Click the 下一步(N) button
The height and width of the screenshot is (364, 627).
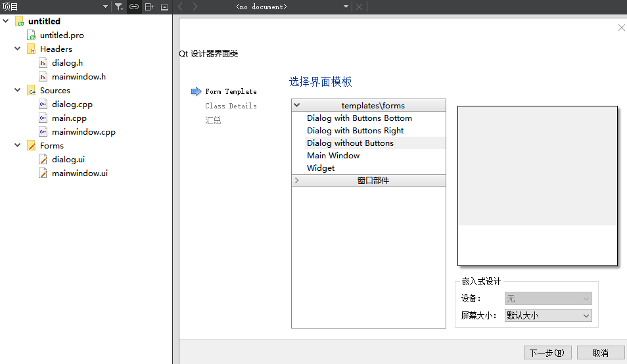click(x=547, y=353)
